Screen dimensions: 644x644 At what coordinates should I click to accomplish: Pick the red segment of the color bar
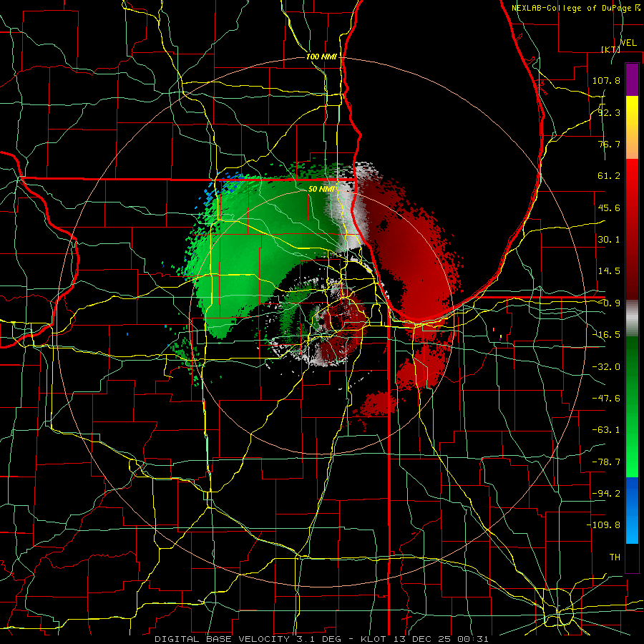[632, 229]
